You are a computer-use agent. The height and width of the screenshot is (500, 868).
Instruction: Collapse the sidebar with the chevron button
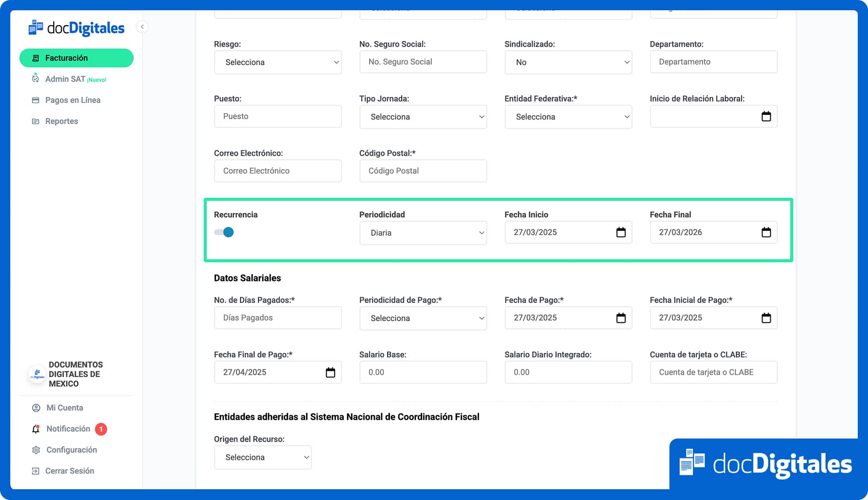pyautogui.click(x=142, y=27)
